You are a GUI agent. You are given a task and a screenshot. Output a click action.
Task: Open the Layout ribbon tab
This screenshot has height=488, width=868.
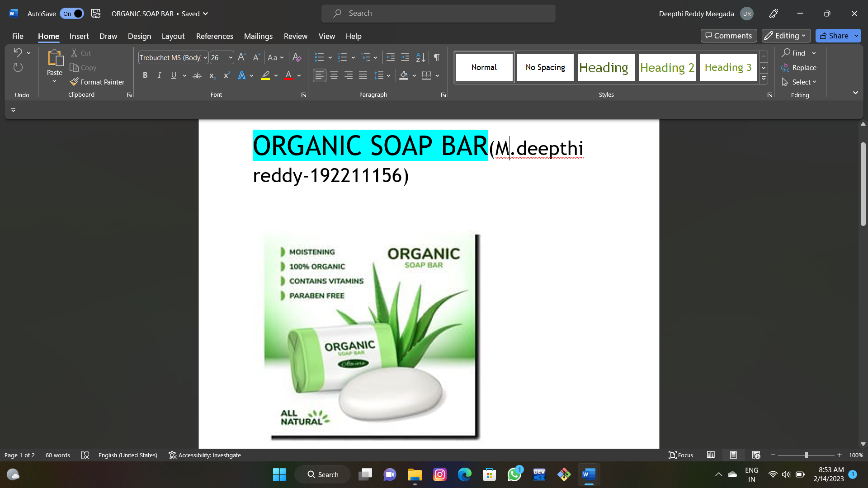[x=173, y=36]
